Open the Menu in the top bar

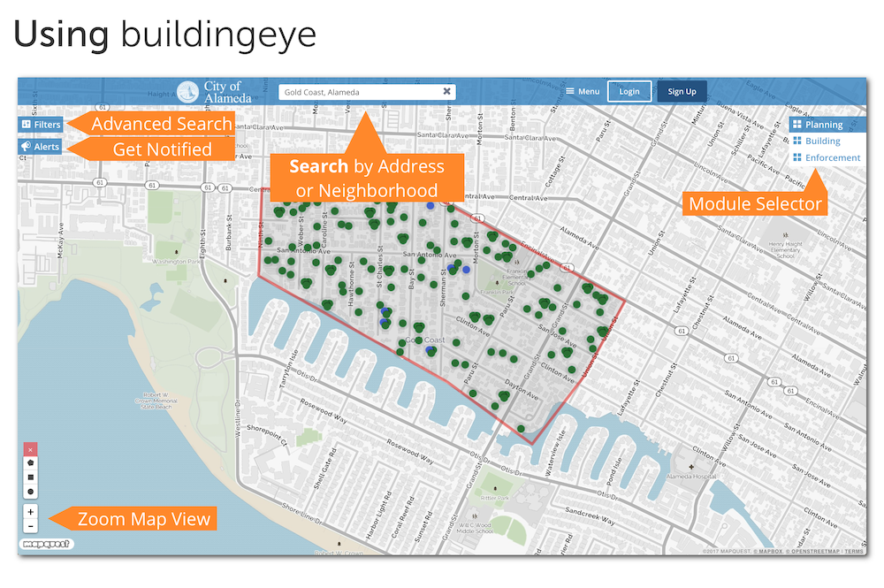583,91
